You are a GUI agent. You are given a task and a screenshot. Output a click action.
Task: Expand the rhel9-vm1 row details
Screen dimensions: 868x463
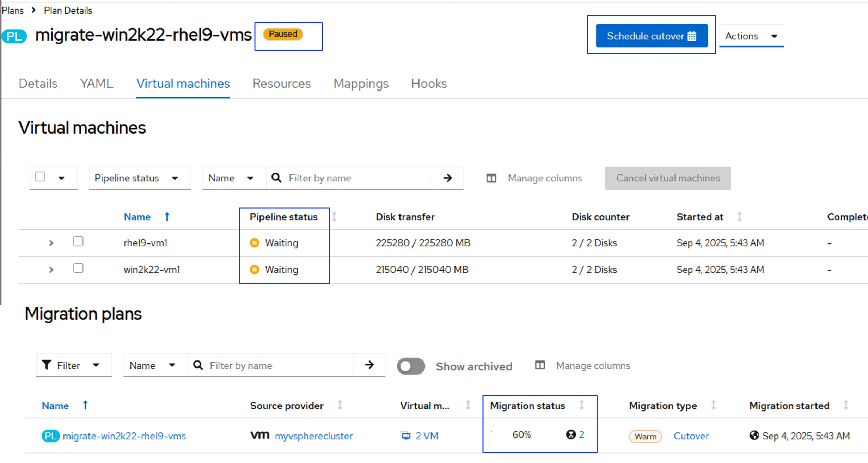tap(51, 243)
